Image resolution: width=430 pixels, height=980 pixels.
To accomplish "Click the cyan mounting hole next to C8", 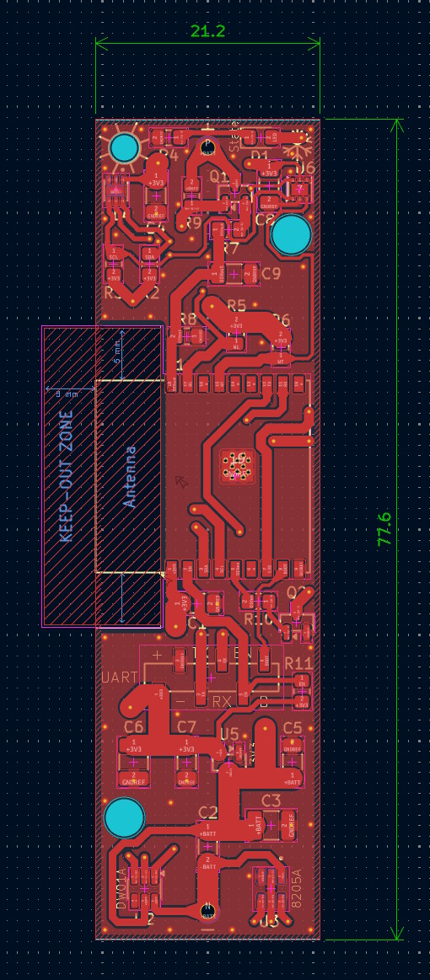I will [291, 234].
